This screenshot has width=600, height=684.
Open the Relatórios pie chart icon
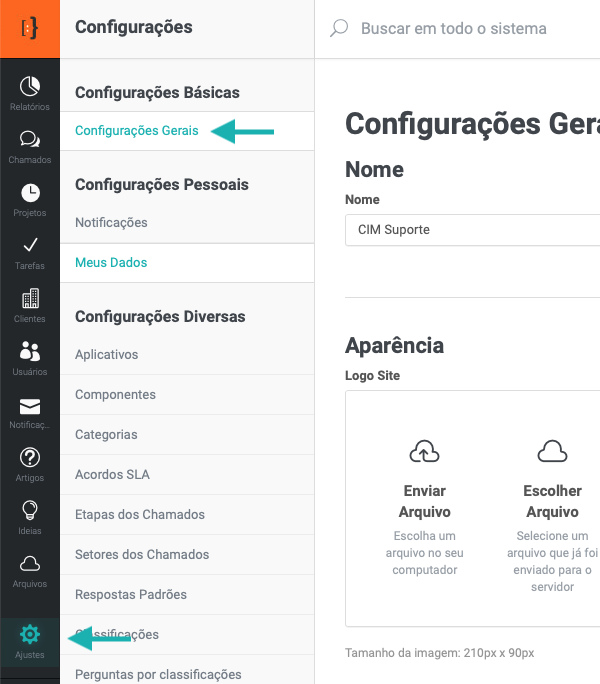(x=30, y=87)
